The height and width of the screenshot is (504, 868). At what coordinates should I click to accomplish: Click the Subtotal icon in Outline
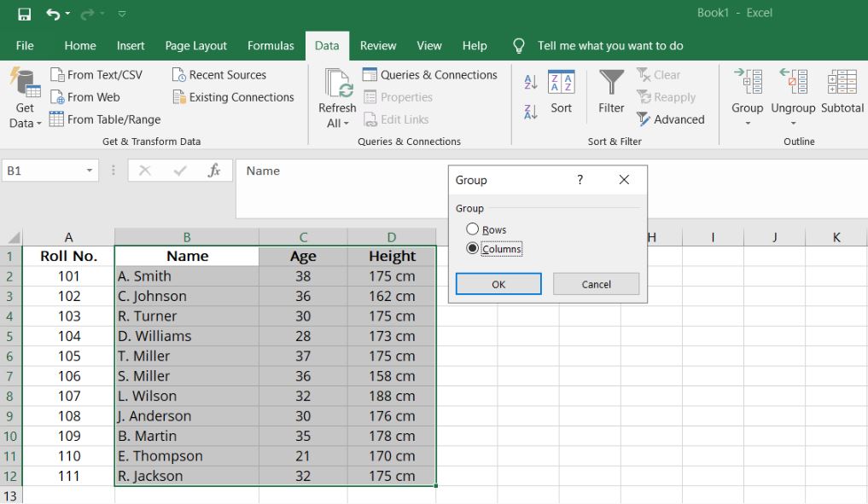click(842, 82)
